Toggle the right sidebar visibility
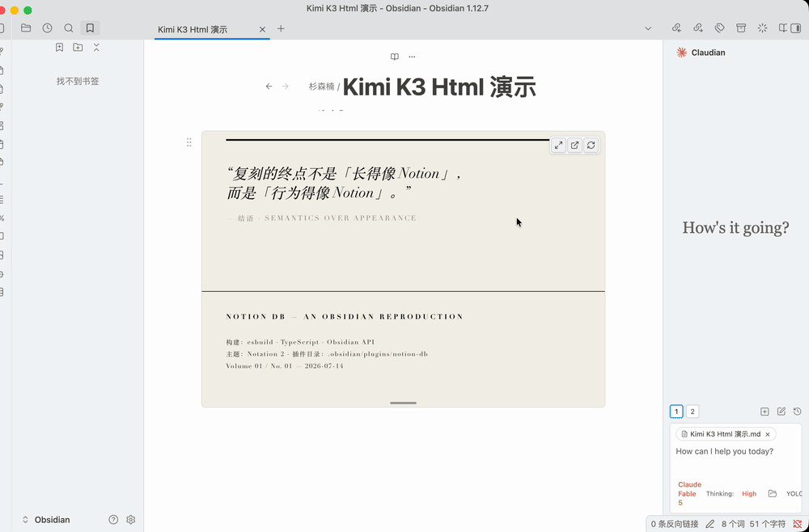 796,28
